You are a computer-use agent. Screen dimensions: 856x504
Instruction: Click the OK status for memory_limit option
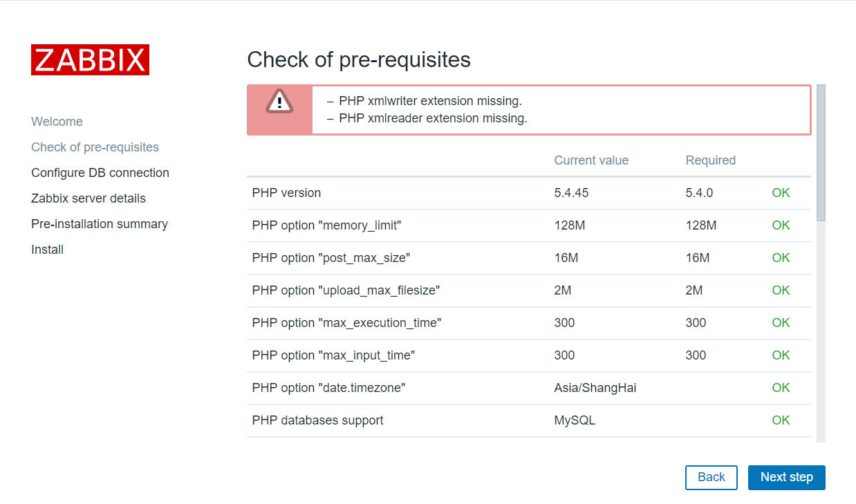781,225
